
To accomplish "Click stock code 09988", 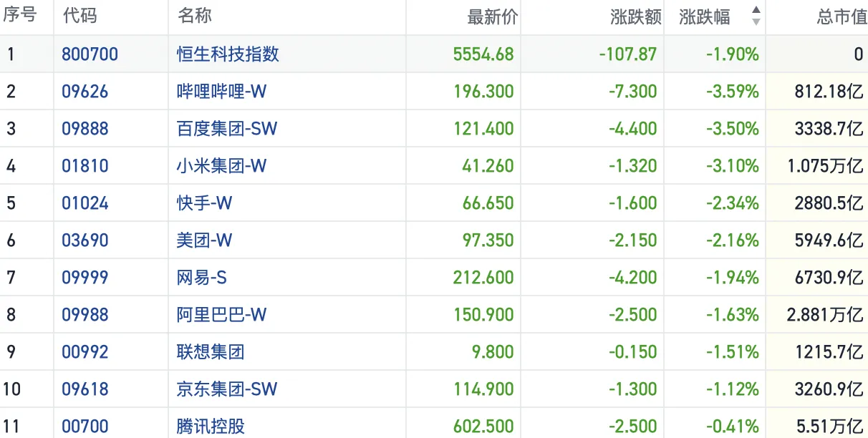I will point(85,315).
